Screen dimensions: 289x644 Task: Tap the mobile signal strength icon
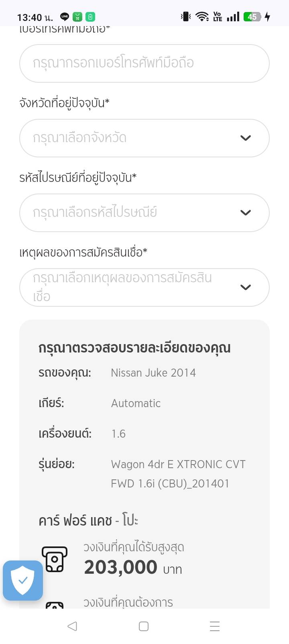coord(233,17)
